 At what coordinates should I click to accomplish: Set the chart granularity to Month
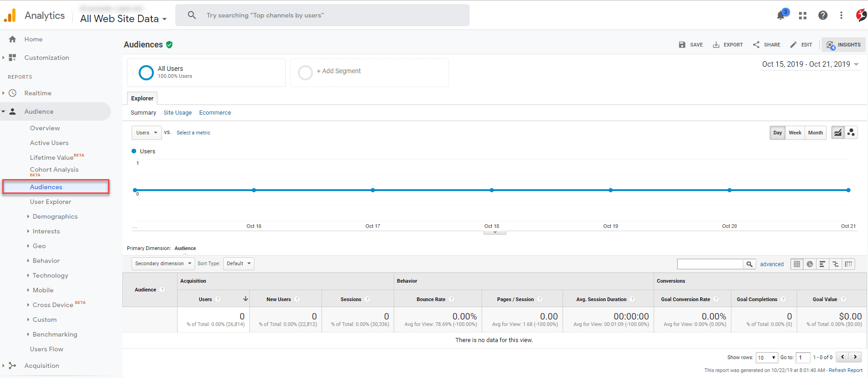[x=816, y=133]
